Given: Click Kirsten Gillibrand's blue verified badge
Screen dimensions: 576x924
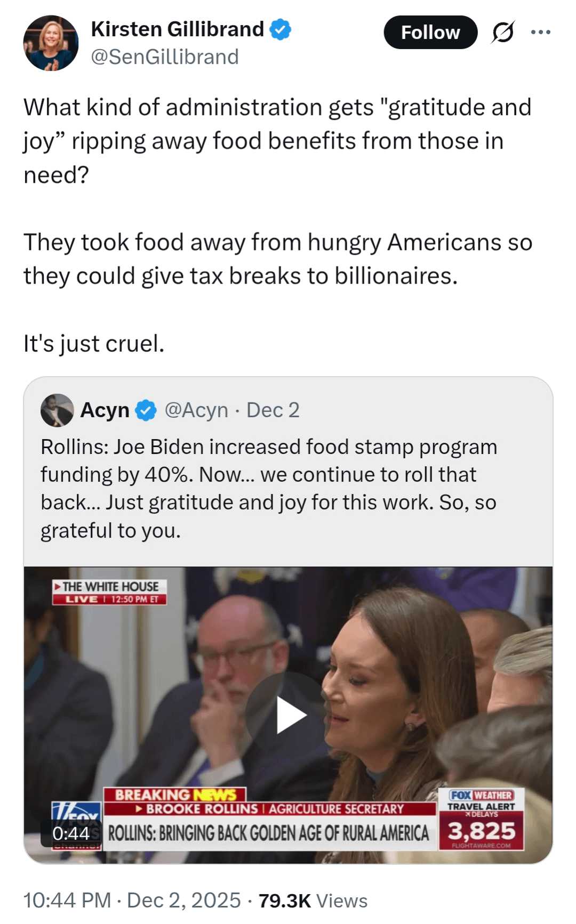Looking at the screenshot, I should 280,30.
